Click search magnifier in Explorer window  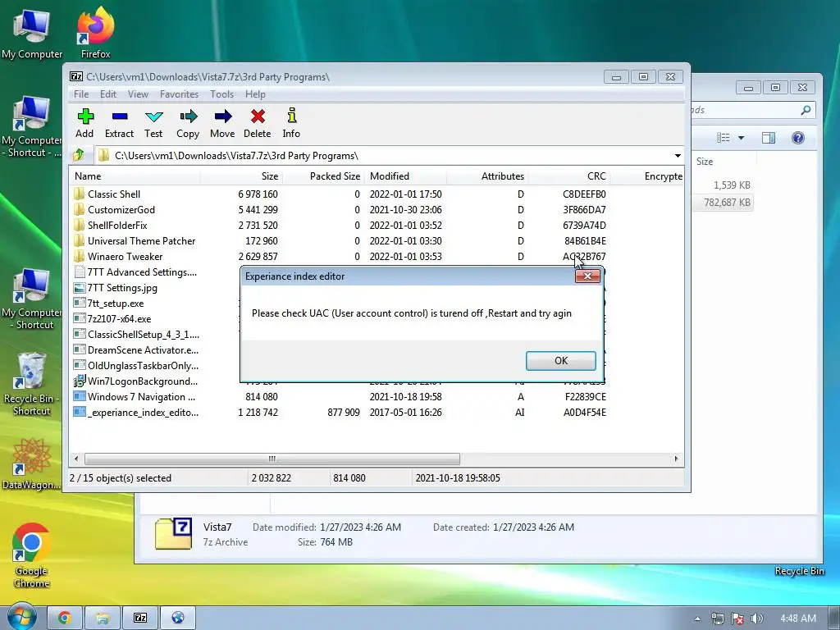[x=806, y=110]
